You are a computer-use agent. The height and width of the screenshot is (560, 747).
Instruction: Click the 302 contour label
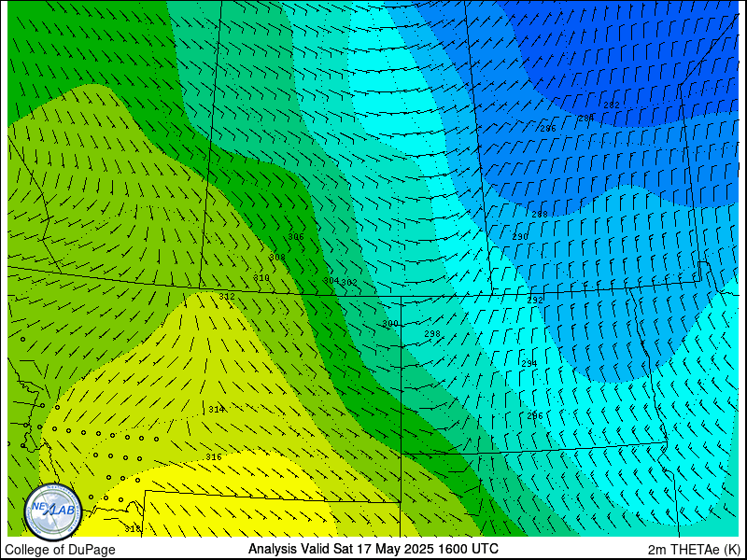[349, 283]
